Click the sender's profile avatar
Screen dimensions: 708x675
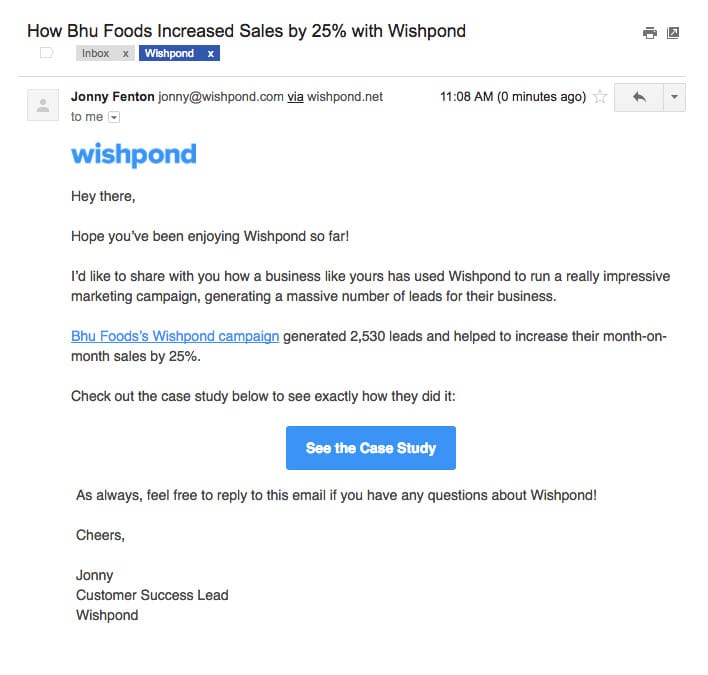42,105
